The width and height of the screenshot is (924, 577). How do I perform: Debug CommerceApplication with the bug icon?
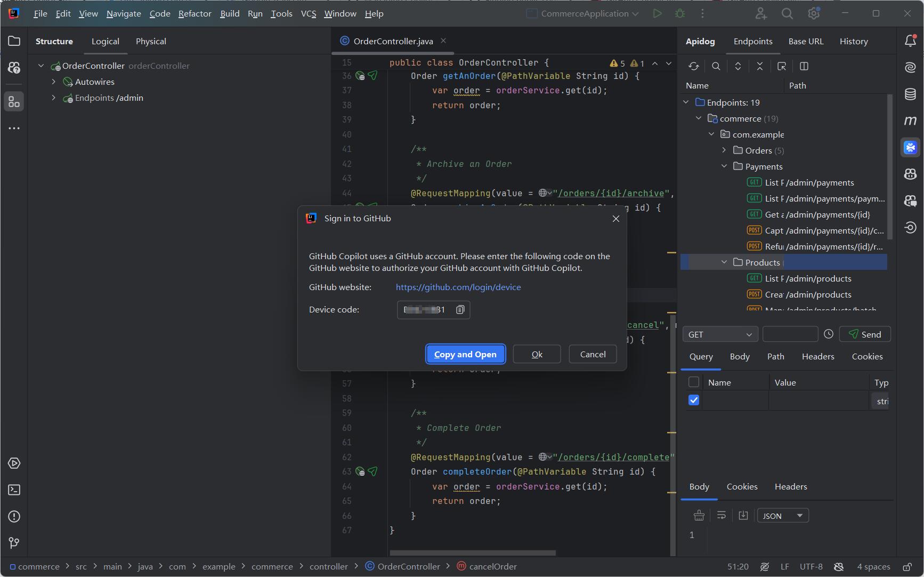coord(680,14)
